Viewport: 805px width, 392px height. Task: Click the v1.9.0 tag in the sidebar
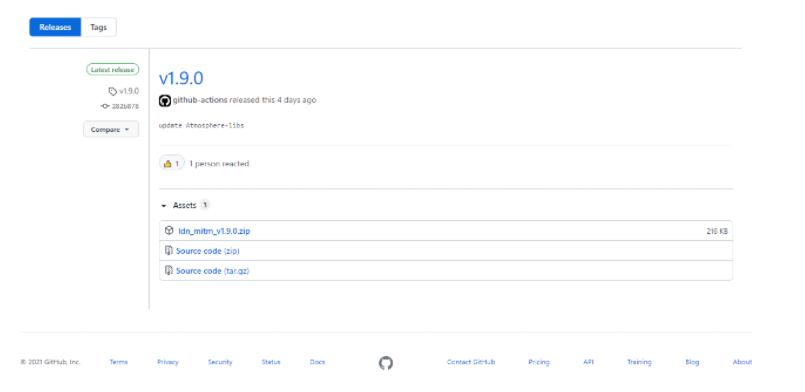[129, 91]
